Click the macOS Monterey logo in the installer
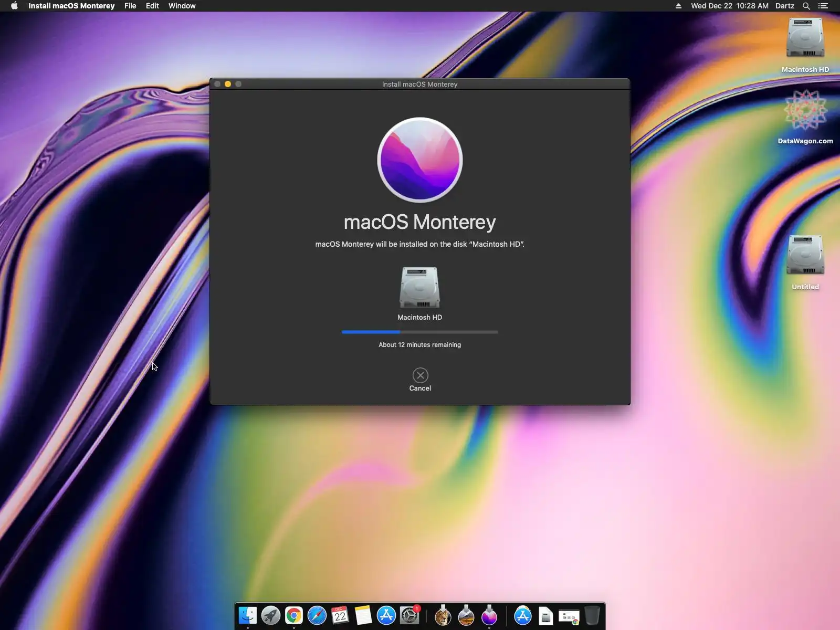The width and height of the screenshot is (840, 630). pos(420,160)
